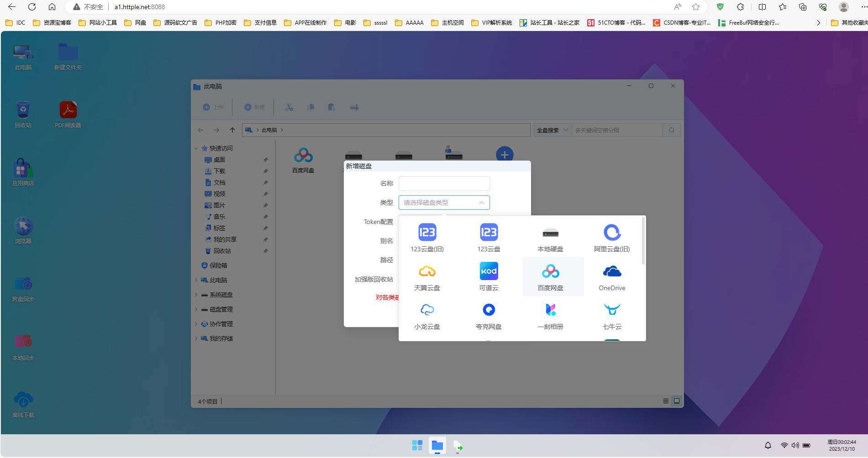Image resolution: width=868 pixels, height=458 pixels.
Task: Switch to list view icon in status bar
Action: [x=666, y=401]
